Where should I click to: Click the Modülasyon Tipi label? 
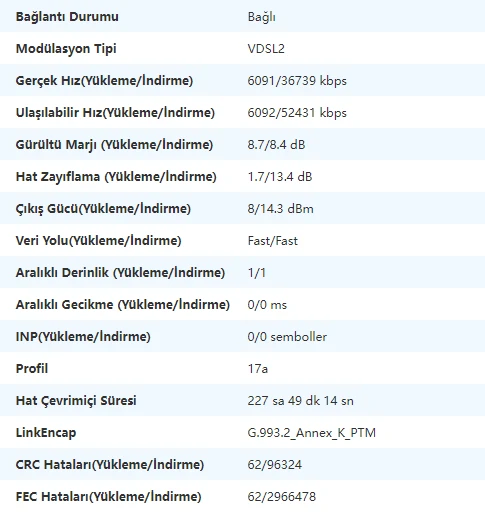pyautogui.click(x=66, y=49)
